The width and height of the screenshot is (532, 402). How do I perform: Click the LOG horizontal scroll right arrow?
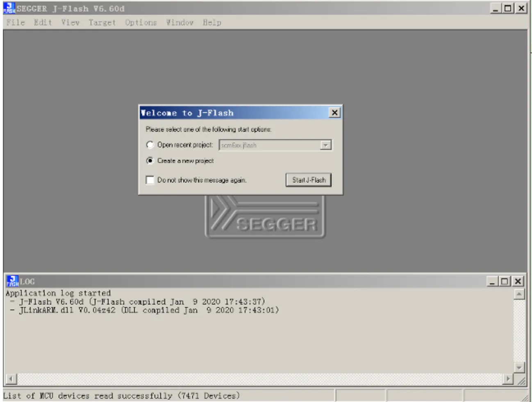click(508, 379)
